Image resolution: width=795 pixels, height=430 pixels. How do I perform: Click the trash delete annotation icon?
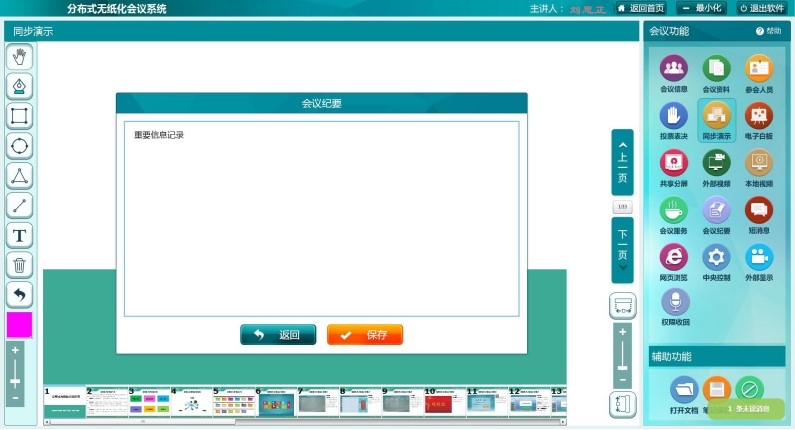pos(19,265)
